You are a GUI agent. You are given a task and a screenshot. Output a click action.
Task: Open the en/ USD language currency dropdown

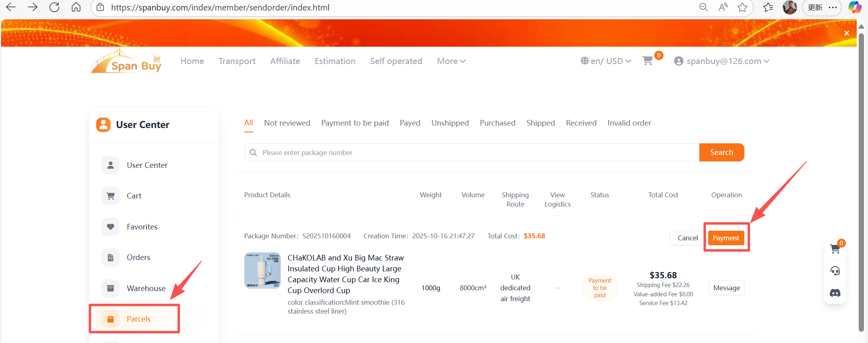606,61
